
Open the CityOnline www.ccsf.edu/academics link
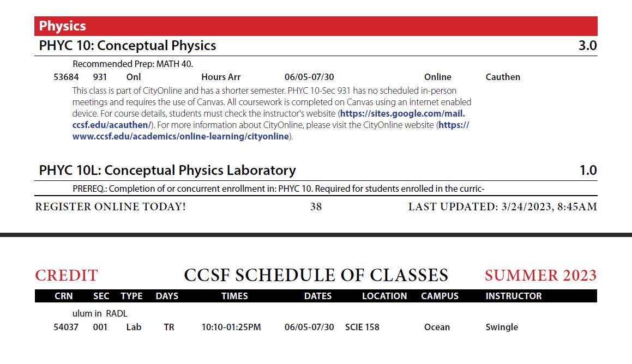pyautogui.click(x=180, y=136)
